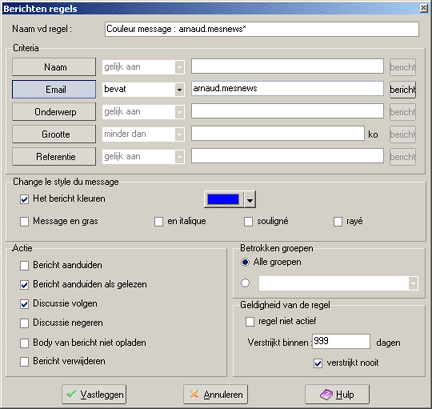Expand the color picker dropdown arrow
Image resolution: width=432 pixels, height=409 pixels.
click(x=250, y=200)
